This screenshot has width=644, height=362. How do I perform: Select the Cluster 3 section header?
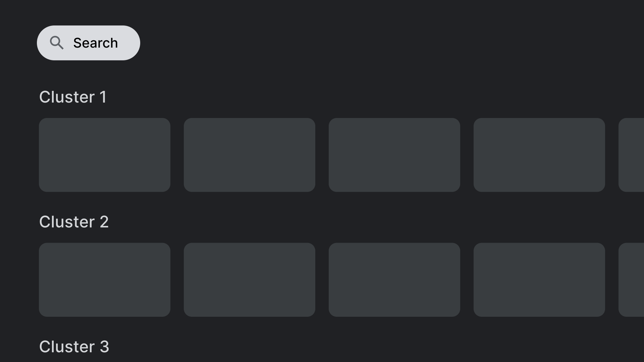(x=74, y=347)
